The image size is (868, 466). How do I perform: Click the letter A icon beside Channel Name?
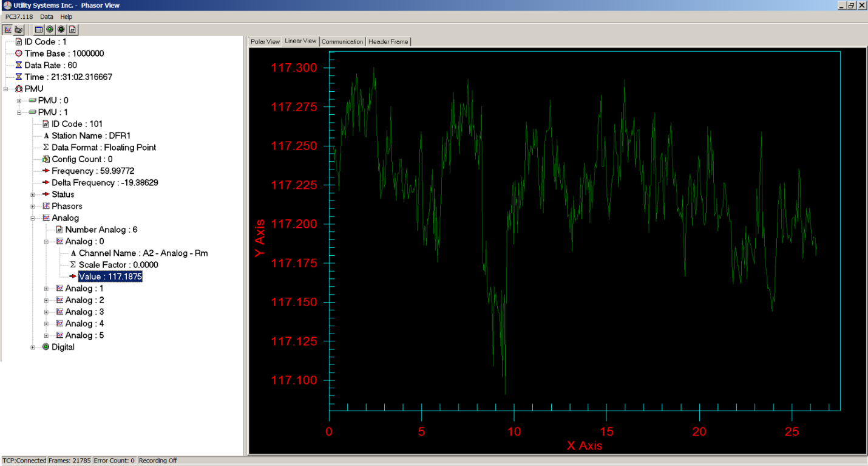click(x=73, y=253)
